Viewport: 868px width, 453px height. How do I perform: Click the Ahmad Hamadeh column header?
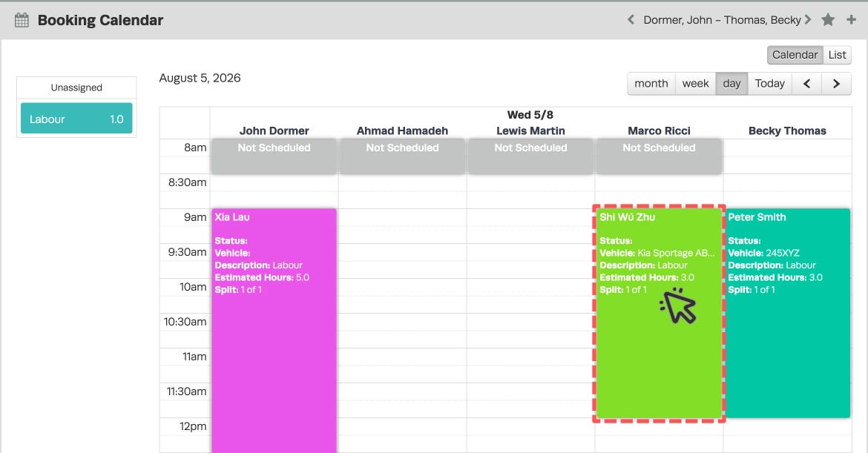tap(402, 131)
